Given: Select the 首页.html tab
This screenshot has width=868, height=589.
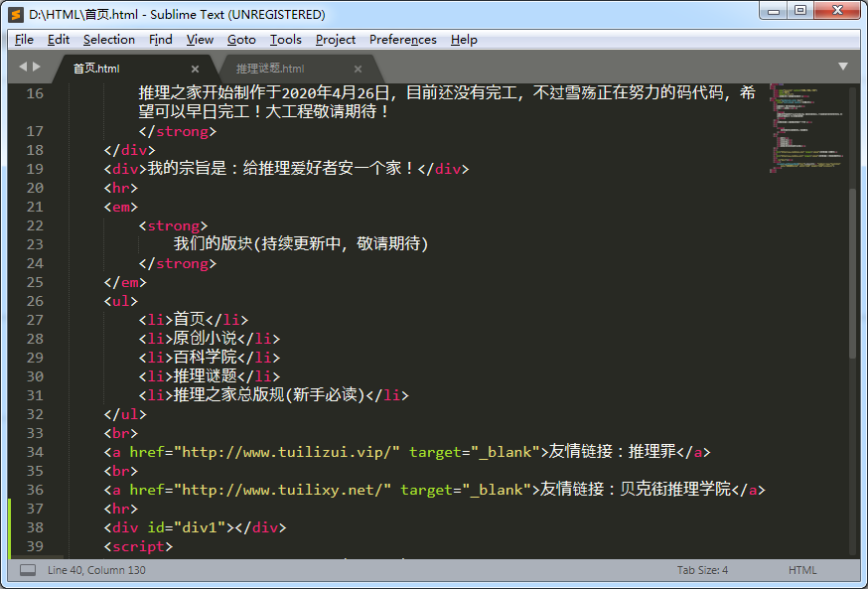Looking at the screenshot, I should 96,69.
